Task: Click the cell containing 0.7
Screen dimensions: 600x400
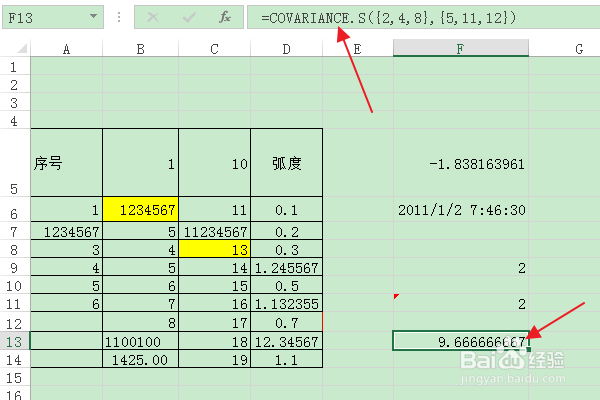Action: click(287, 322)
